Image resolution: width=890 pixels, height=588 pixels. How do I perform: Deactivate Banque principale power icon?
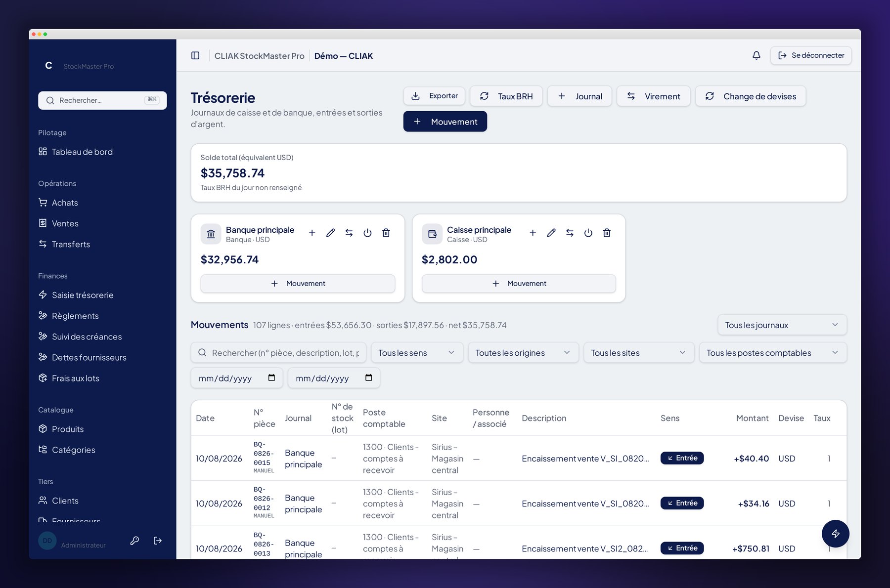click(367, 233)
